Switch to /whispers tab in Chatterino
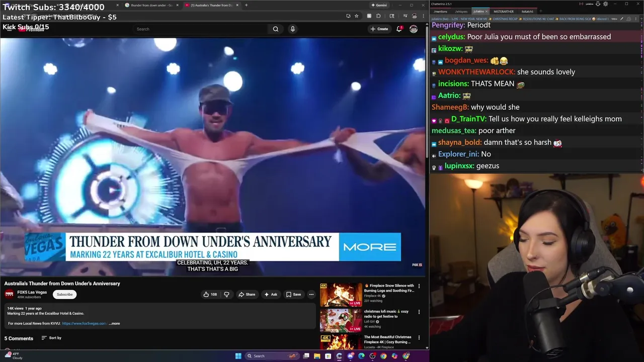This screenshot has height=362, width=644. tap(461, 11)
